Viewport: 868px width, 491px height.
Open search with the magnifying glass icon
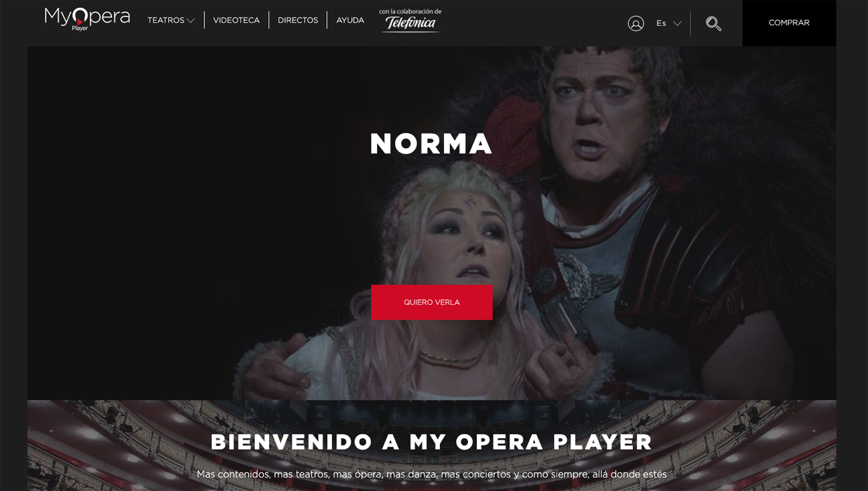[x=713, y=23]
